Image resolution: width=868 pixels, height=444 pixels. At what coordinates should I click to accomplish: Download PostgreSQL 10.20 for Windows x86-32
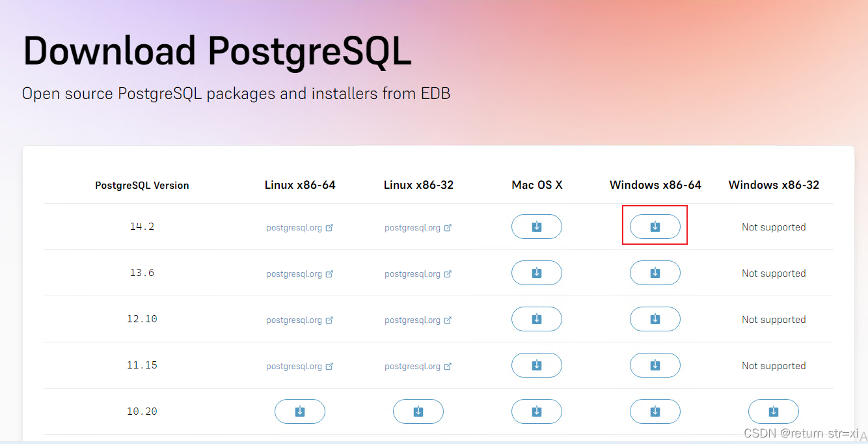pos(774,411)
